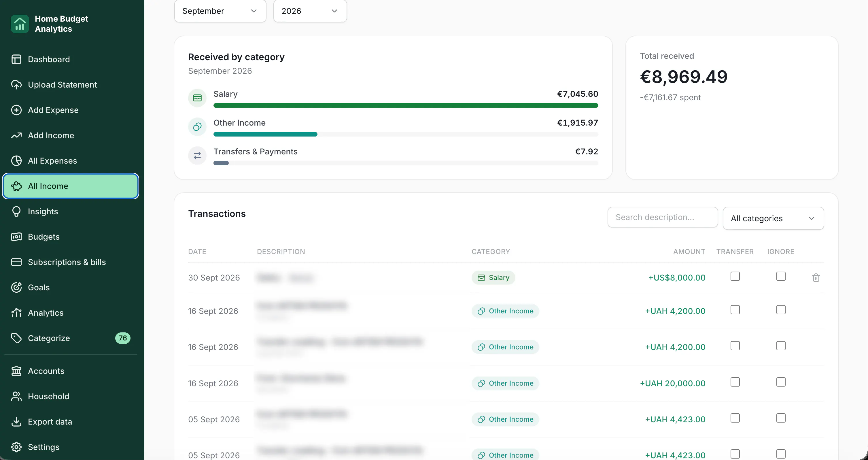Click the Goals target icon
This screenshot has height=460, width=868.
[x=16, y=287]
